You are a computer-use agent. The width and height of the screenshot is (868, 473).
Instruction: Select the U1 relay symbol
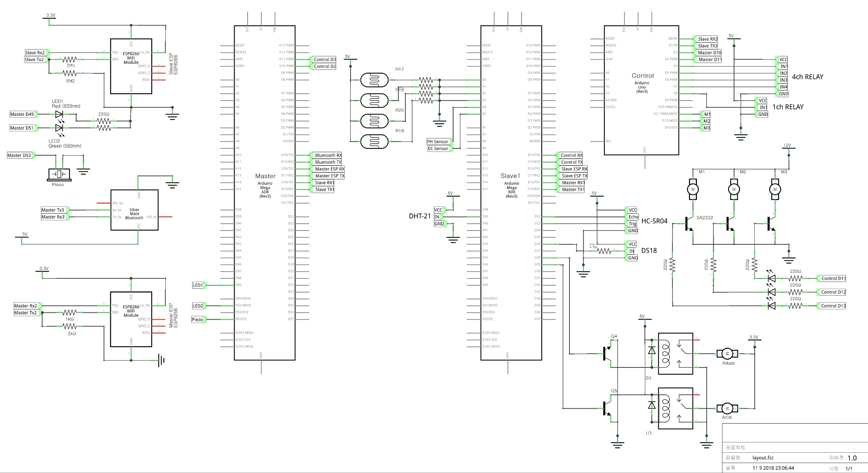tap(675, 408)
